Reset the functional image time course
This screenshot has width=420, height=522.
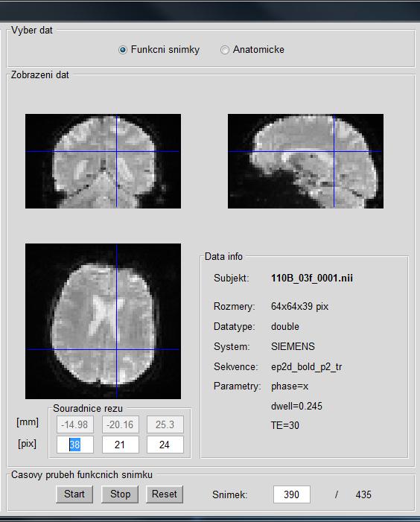pos(165,494)
